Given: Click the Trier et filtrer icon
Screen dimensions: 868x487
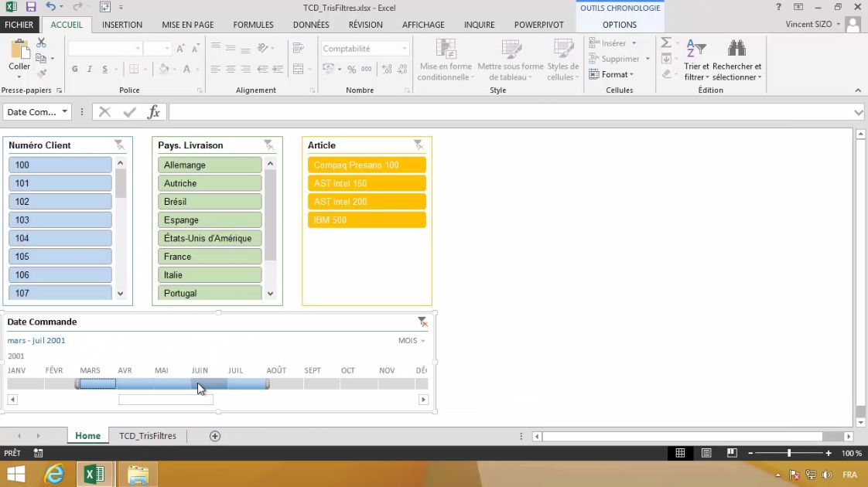Looking at the screenshot, I should click(x=696, y=50).
